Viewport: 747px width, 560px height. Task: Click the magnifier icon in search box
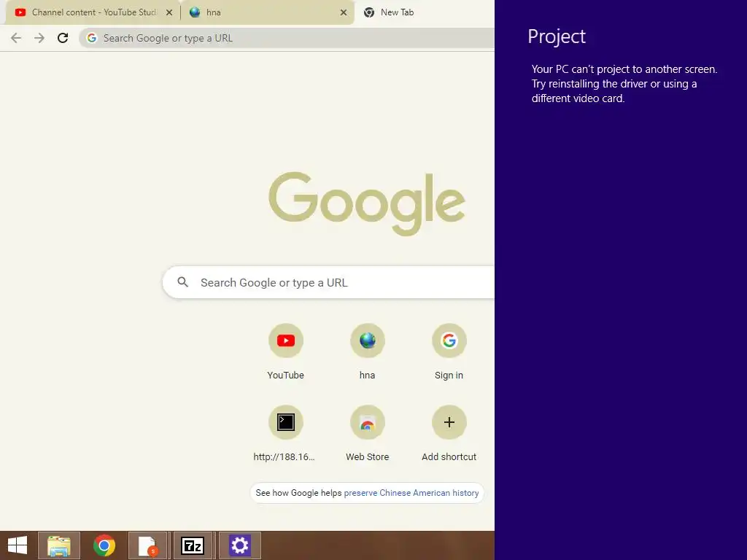pyautogui.click(x=183, y=282)
